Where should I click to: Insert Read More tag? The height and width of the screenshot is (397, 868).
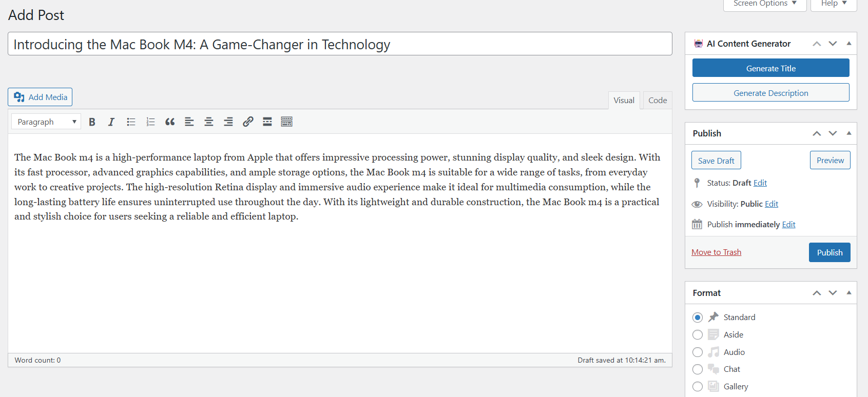(267, 122)
